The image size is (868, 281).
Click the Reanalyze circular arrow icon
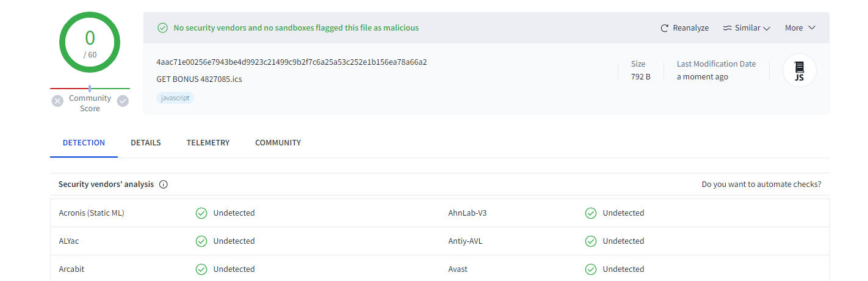click(665, 28)
